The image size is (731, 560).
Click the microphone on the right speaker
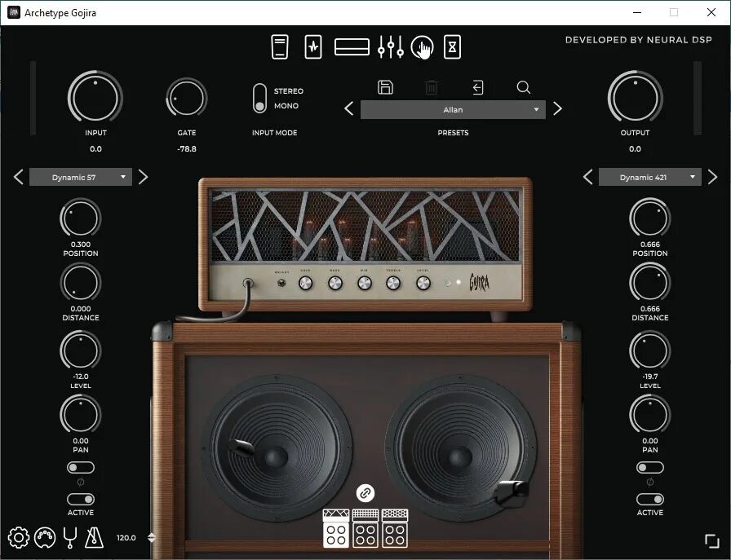[x=511, y=492]
